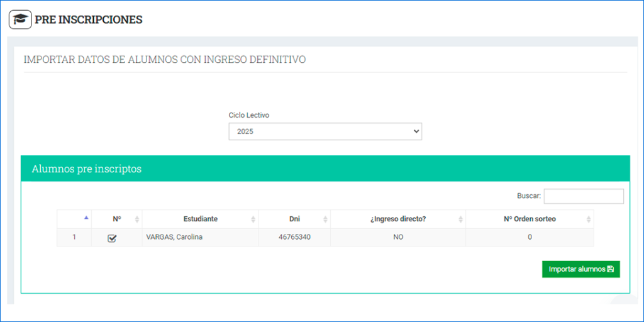This screenshot has width=644, height=322.
Task: Click the graduation cap icon
Action: pos(21,19)
